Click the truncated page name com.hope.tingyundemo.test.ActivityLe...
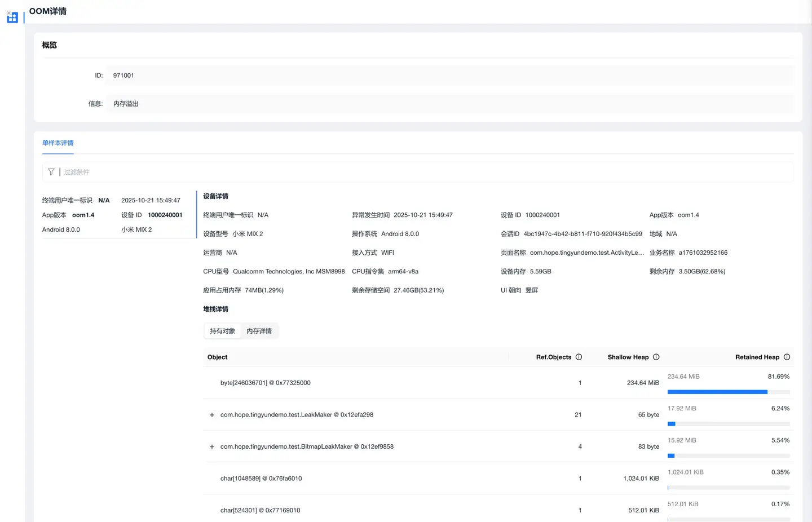 (586, 253)
